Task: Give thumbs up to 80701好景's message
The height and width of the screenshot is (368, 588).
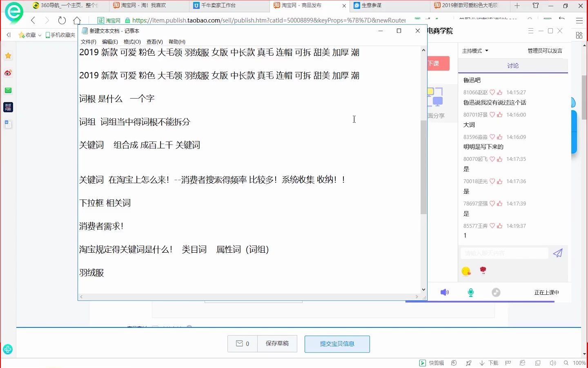Action: [500, 115]
